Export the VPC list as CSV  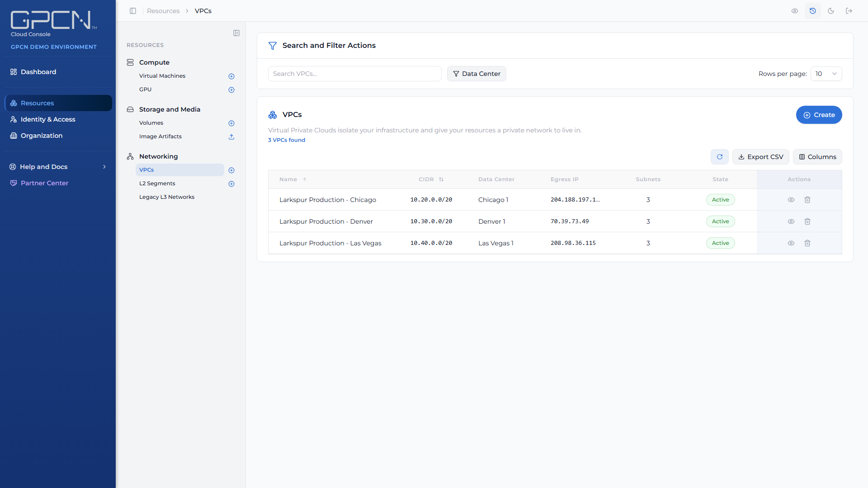click(x=761, y=157)
